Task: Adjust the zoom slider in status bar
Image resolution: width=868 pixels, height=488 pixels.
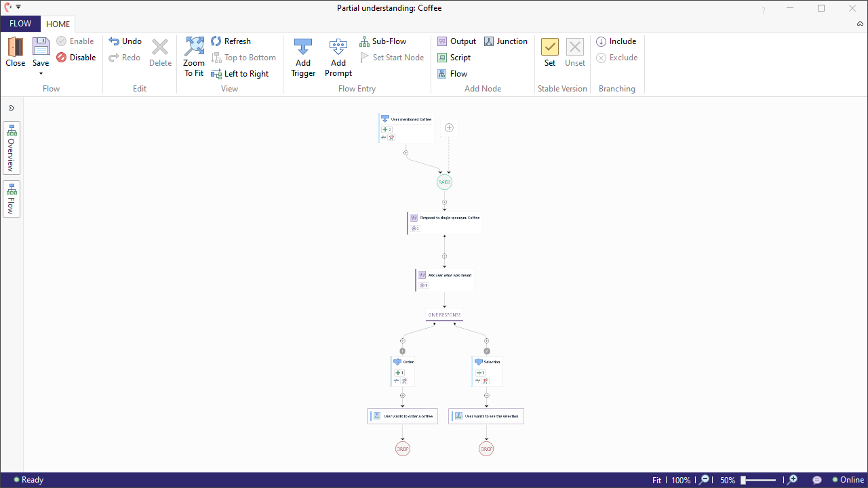Action: pos(743,480)
